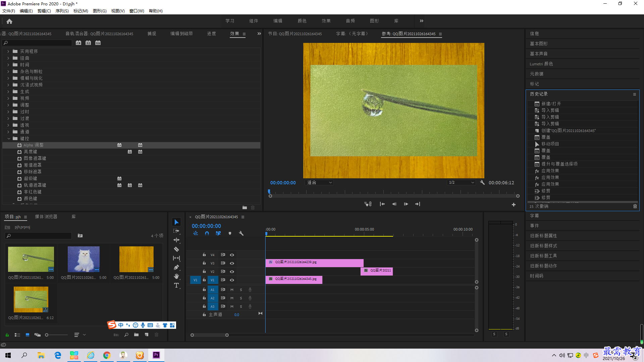This screenshot has width=644, height=362.
Task: Select the Selection tool arrow
Action: [176, 222]
